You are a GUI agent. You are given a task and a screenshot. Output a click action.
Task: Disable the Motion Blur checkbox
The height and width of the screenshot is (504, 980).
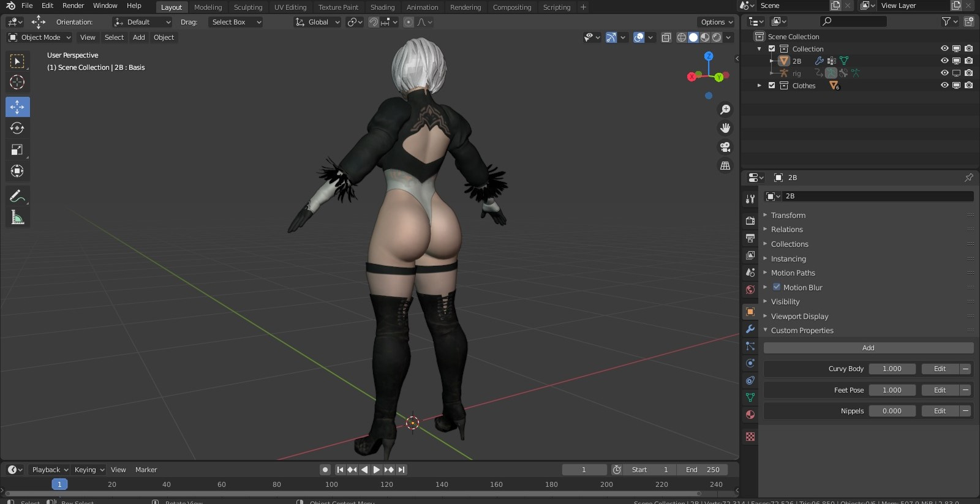pos(777,287)
